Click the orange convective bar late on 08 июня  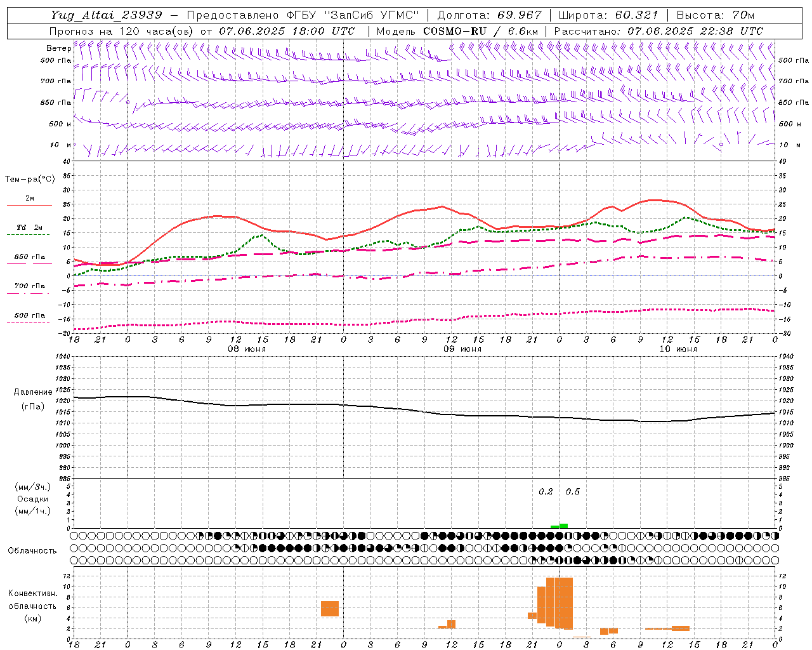pos(330,609)
